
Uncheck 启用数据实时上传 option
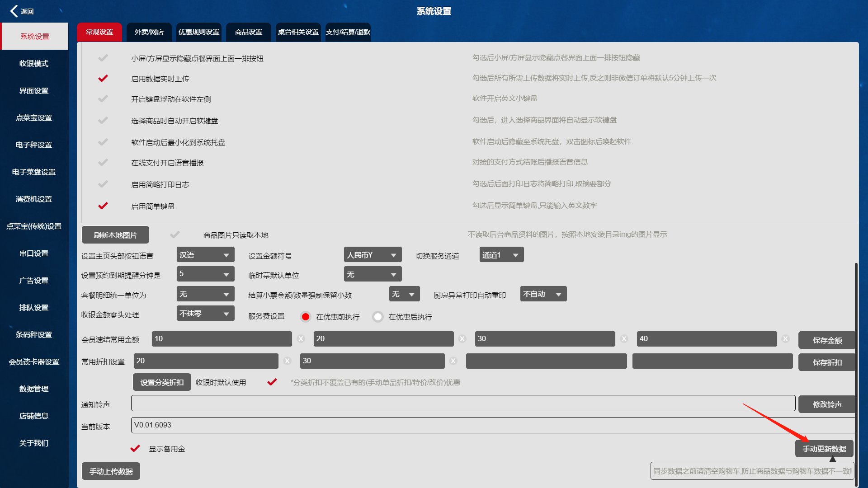point(103,79)
